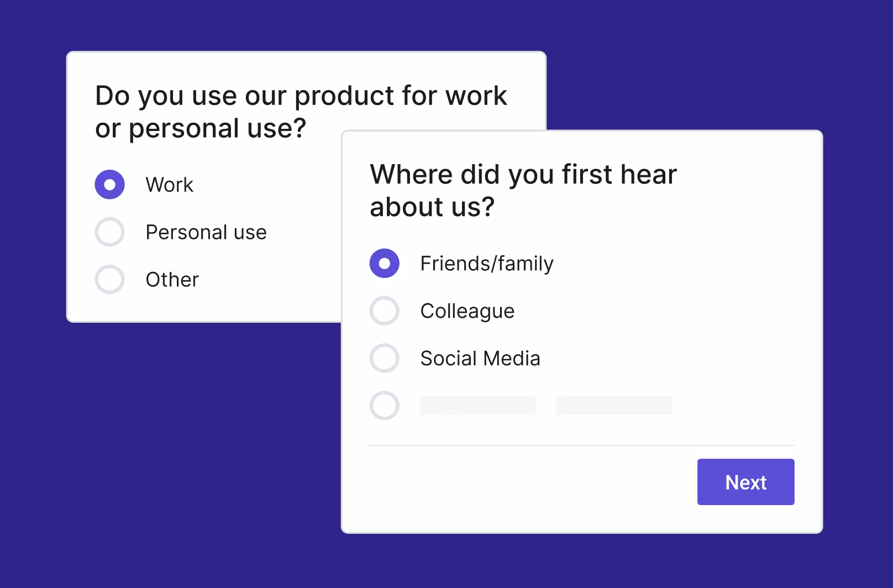The image size is (893, 588).
Task: Click the "Social Media" text label
Action: pos(480,359)
